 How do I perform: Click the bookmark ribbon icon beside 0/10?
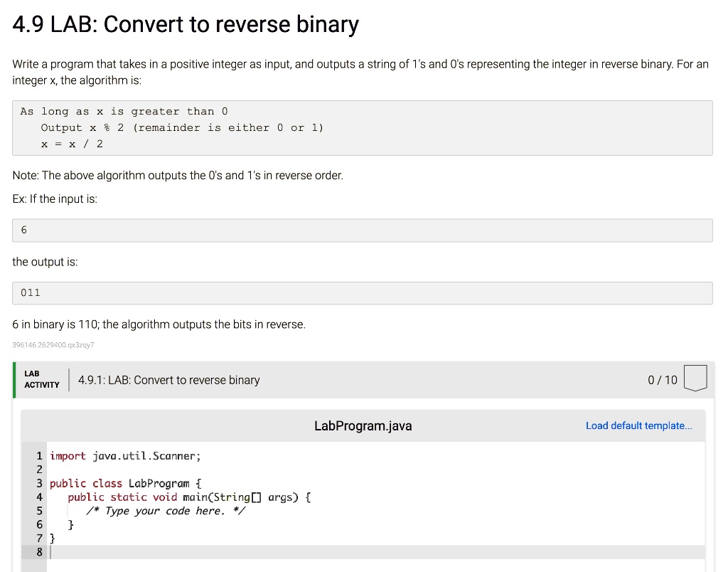[695, 378]
